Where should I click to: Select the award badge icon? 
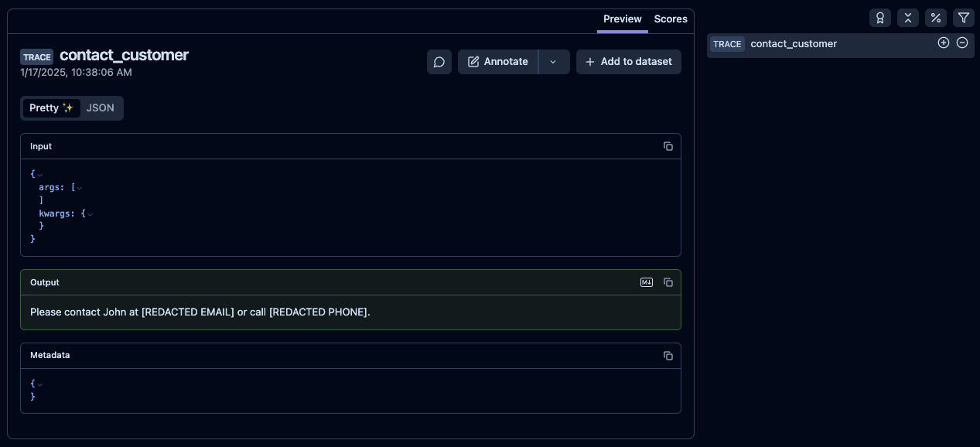click(x=880, y=18)
